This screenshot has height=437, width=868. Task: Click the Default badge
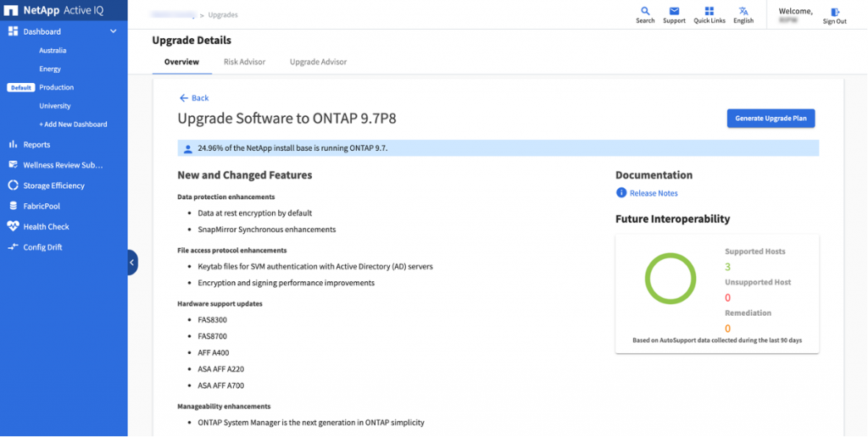(21, 87)
